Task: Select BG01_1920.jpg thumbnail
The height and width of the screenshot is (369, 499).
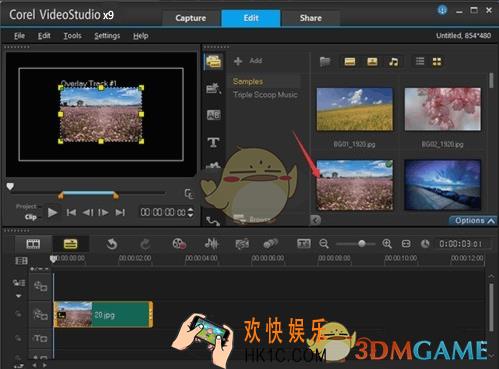Action: click(x=355, y=109)
